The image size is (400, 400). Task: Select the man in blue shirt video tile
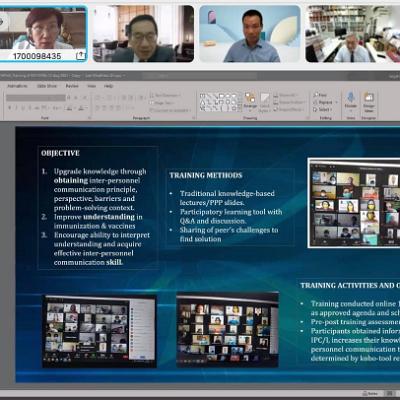[250, 34]
